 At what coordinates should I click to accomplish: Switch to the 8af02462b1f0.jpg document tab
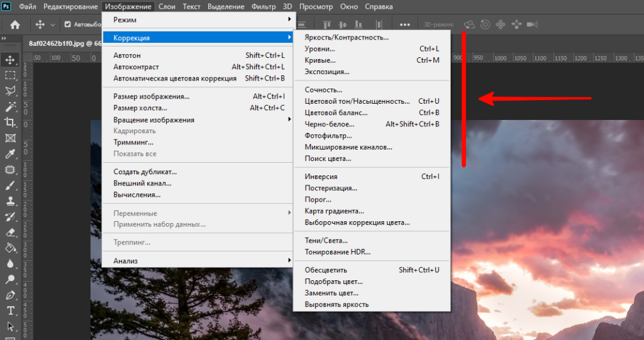[x=60, y=43]
